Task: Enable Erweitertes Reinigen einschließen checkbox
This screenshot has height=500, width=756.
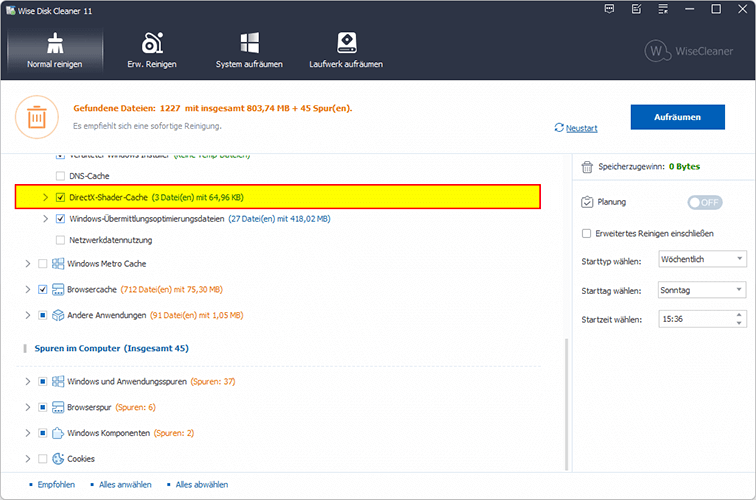Action: coord(586,233)
